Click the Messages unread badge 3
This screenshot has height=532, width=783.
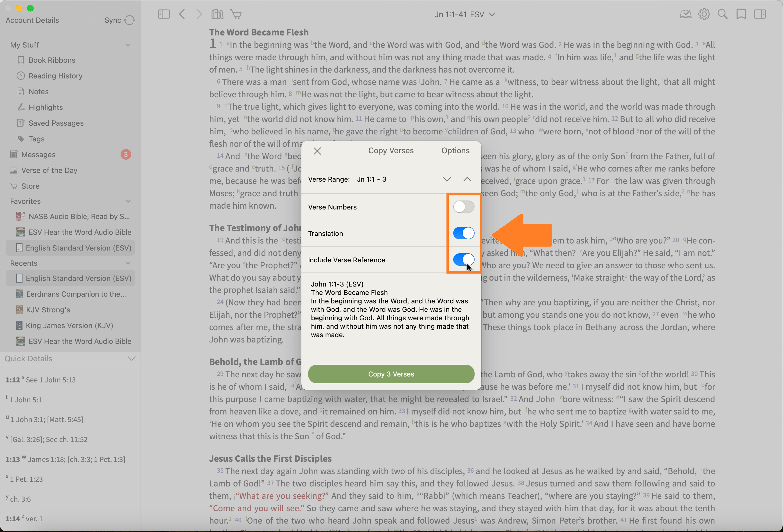coord(126,155)
